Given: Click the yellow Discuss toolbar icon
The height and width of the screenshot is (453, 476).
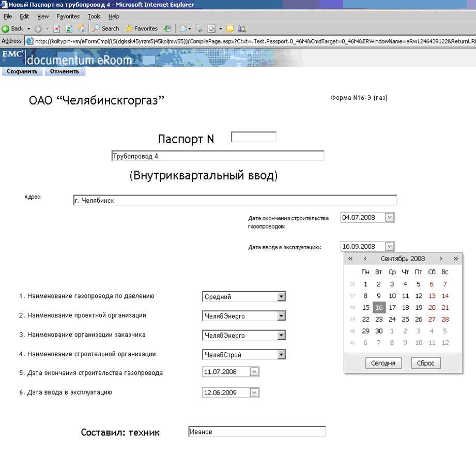Looking at the screenshot, I should 230,28.
